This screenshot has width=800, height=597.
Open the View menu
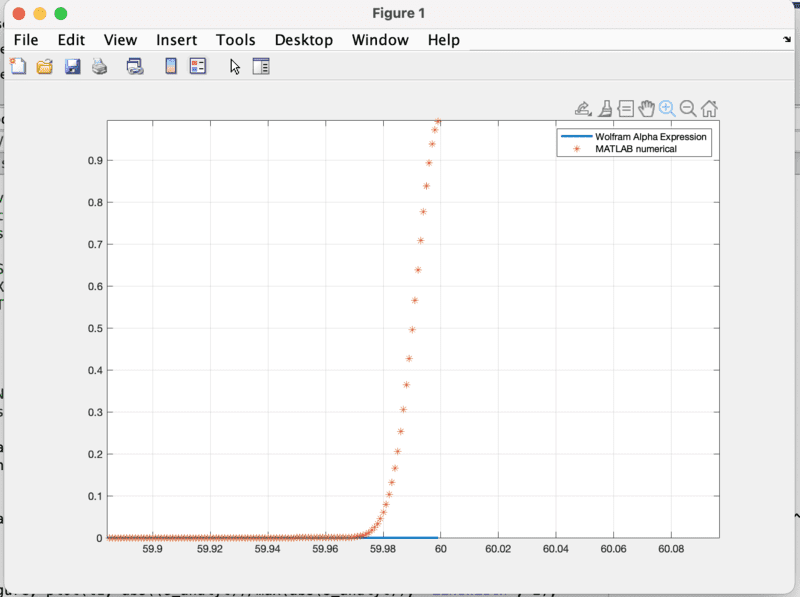(x=120, y=40)
